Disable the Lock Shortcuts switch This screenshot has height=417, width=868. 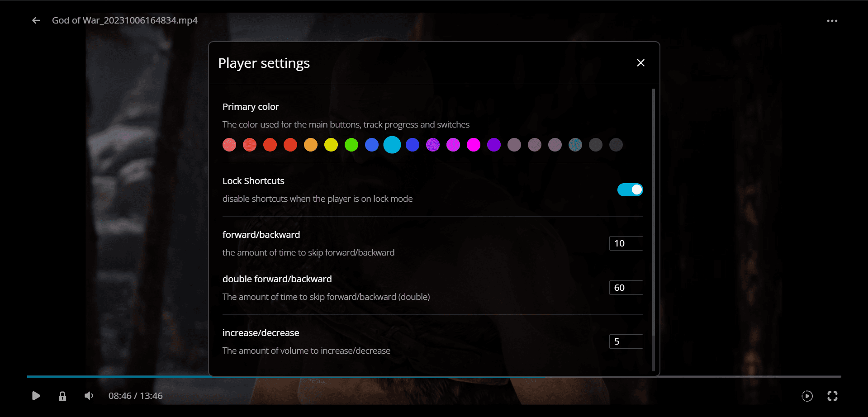coord(630,190)
